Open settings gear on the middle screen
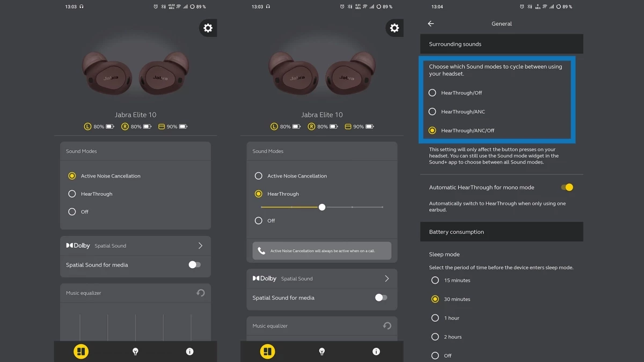Viewport: 644px width, 362px height. coord(394,28)
